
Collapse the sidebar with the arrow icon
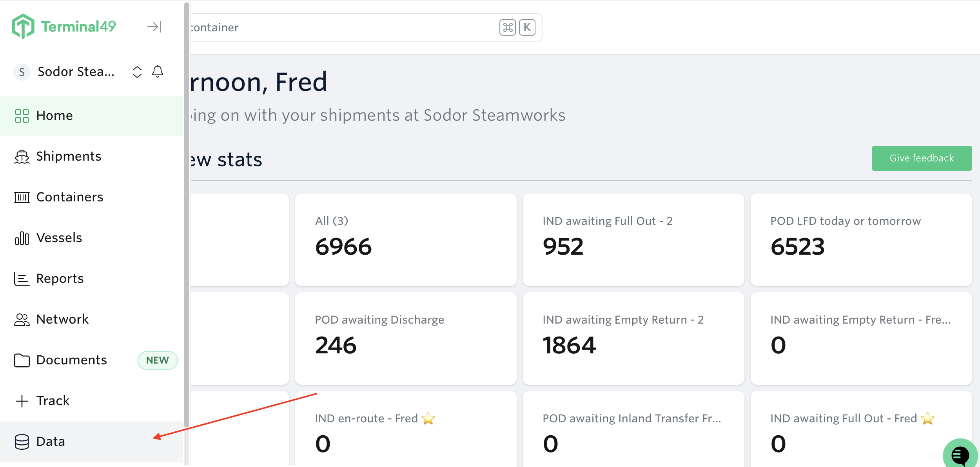tap(154, 27)
